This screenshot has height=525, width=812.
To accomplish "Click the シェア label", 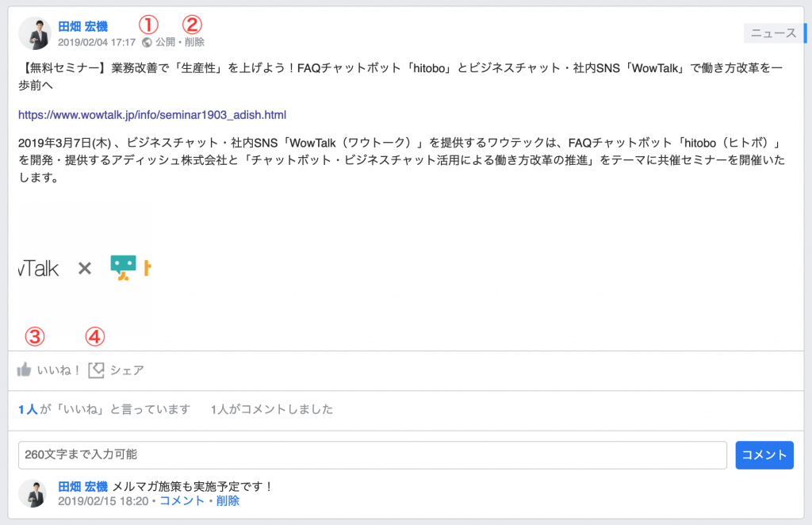I will click(x=128, y=370).
